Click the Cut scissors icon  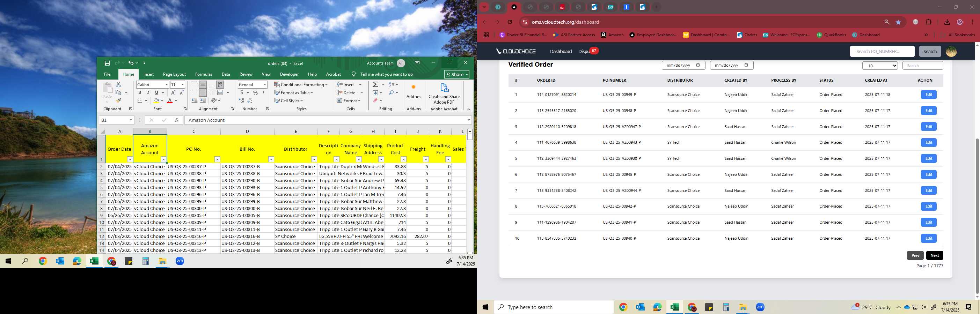pyautogui.click(x=118, y=84)
